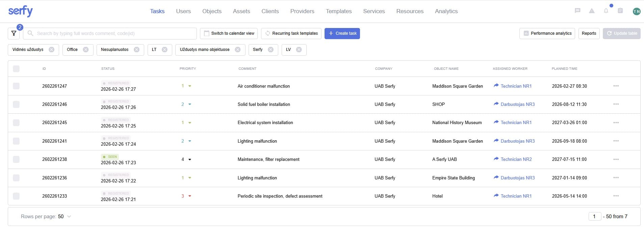The height and width of the screenshot is (230, 644).
Task: Open Technician NR2 worker link
Action: click(516, 159)
